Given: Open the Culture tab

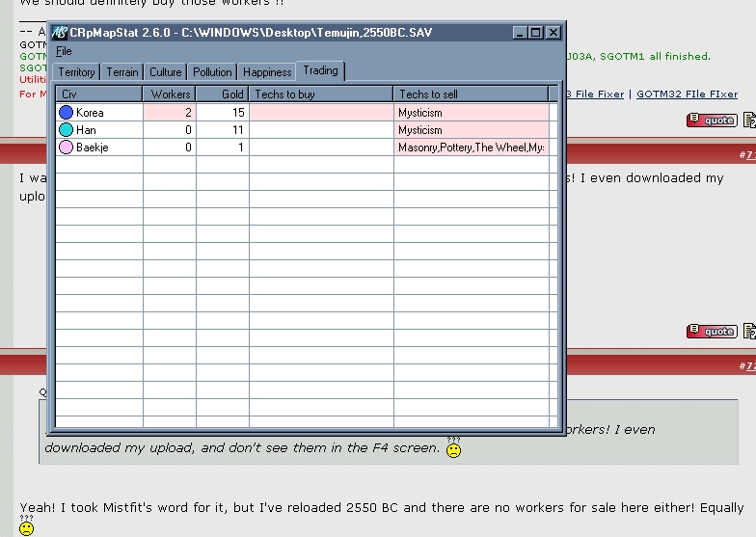Looking at the screenshot, I should click(x=166, y=72).
